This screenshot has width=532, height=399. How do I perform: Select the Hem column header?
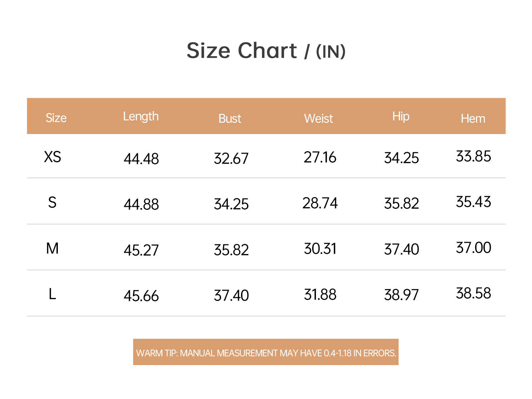(473, 119)
